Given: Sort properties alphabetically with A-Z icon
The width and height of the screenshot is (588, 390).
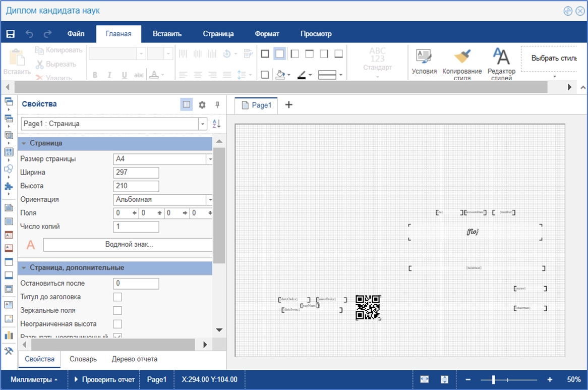Looking at the screenshot, I should 216,124.
